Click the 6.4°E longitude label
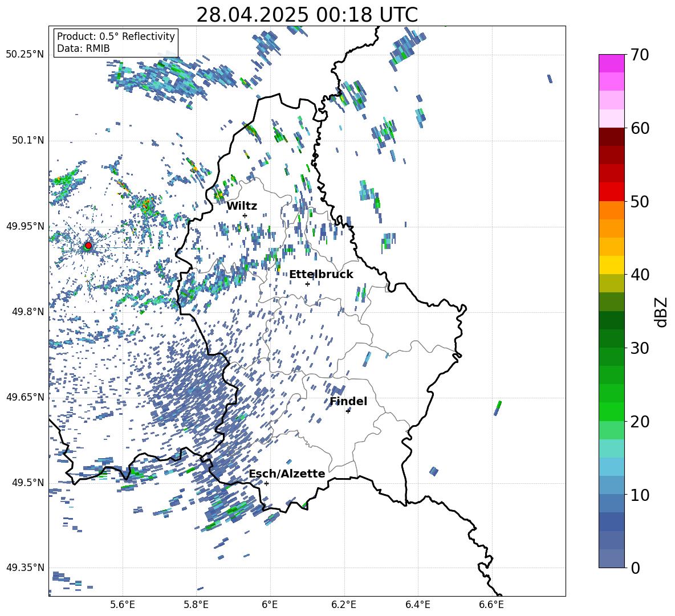The height and width of the screenshot is (616, 675). point(417,605)
